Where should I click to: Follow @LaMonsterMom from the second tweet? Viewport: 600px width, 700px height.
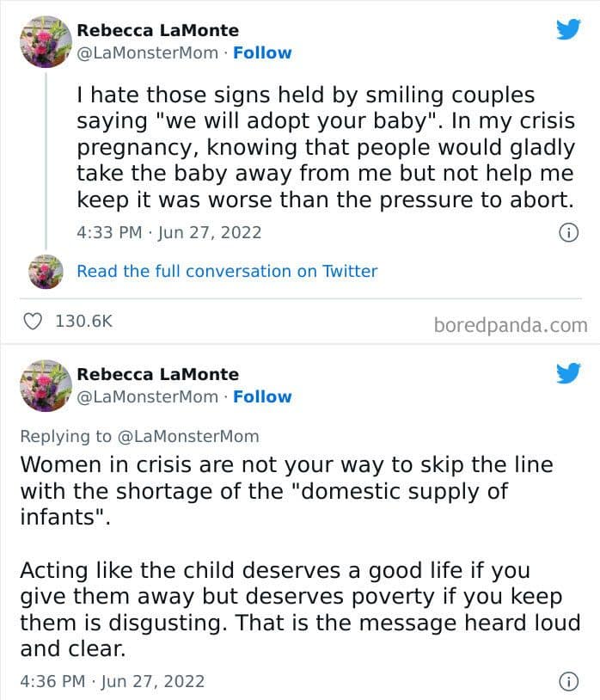coord(262,396)
